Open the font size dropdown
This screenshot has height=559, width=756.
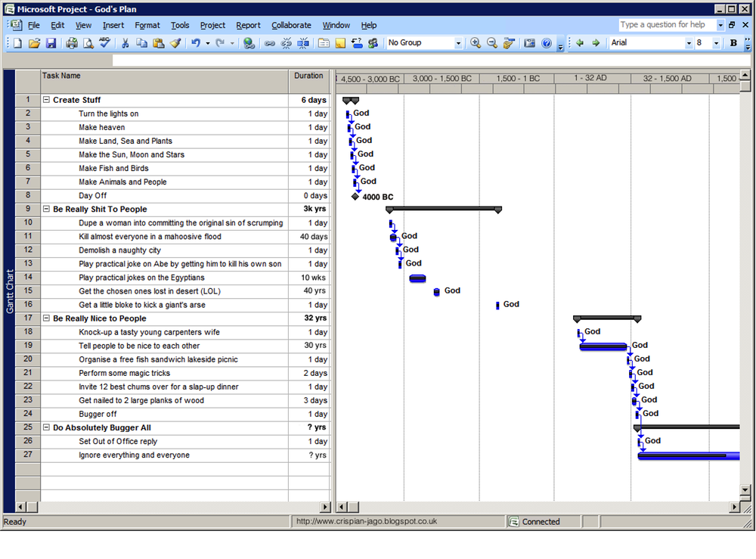tap(716, 43)
